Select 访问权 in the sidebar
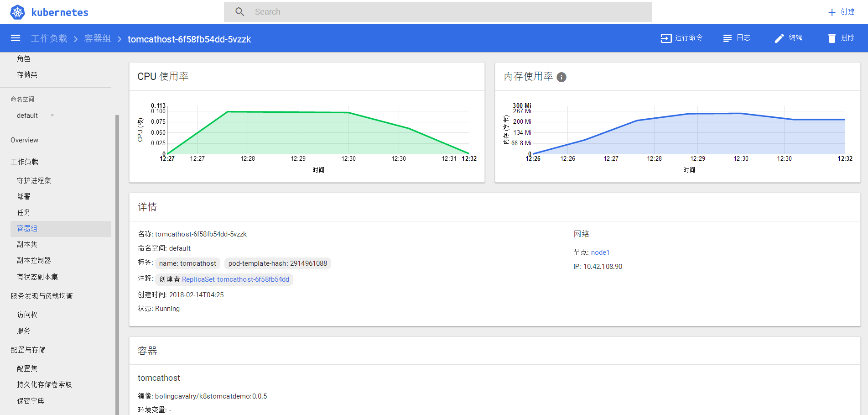This screenshot has height=415, width=868. point(27,315)
